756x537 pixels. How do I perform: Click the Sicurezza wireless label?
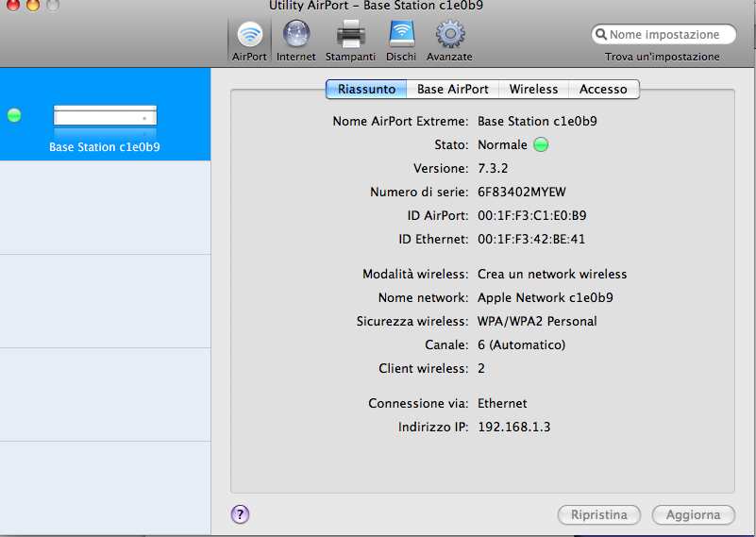tap(412, 321)
